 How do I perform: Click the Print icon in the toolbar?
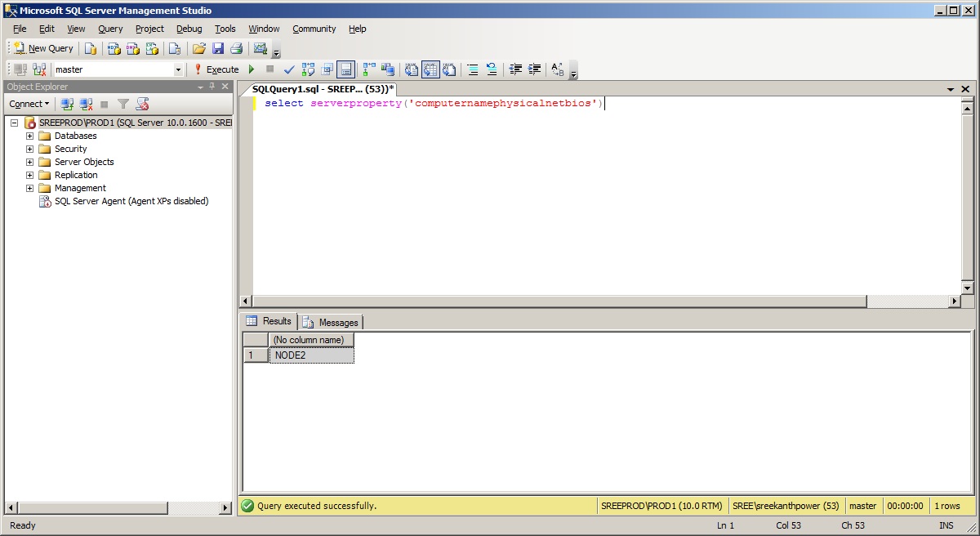tap(236, 48)
